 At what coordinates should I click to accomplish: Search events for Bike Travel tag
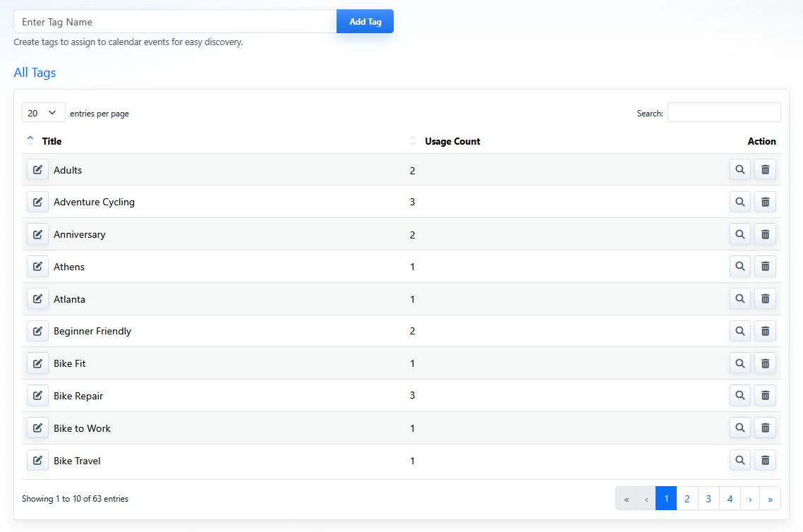click(x=740, y=460)
